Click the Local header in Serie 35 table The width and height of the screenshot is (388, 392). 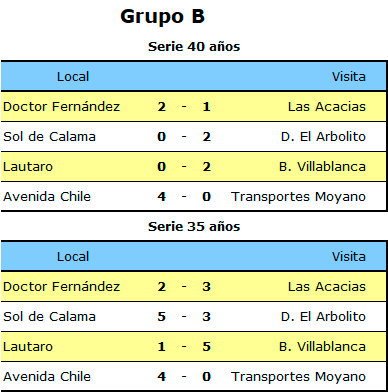tap(73, 257)
